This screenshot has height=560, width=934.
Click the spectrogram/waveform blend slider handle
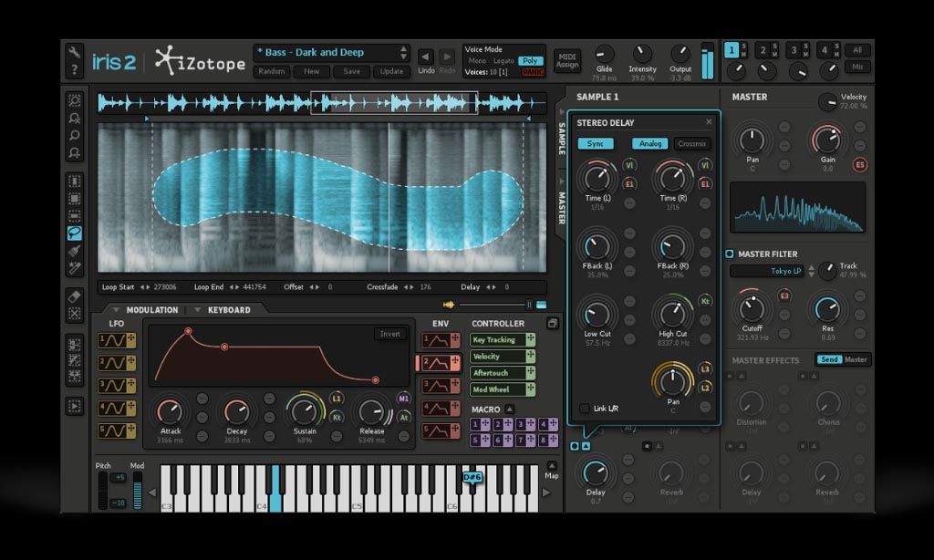pos(529,305)
